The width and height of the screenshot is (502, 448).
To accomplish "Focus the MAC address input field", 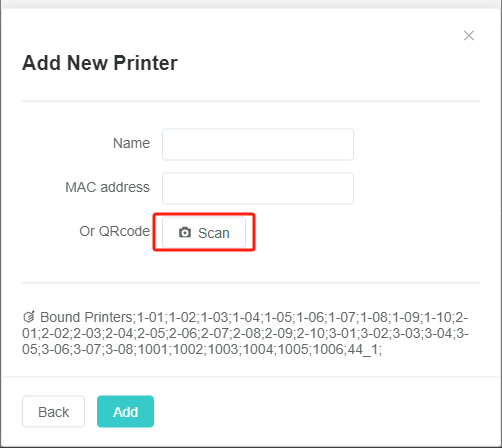I will coord(258,188).
